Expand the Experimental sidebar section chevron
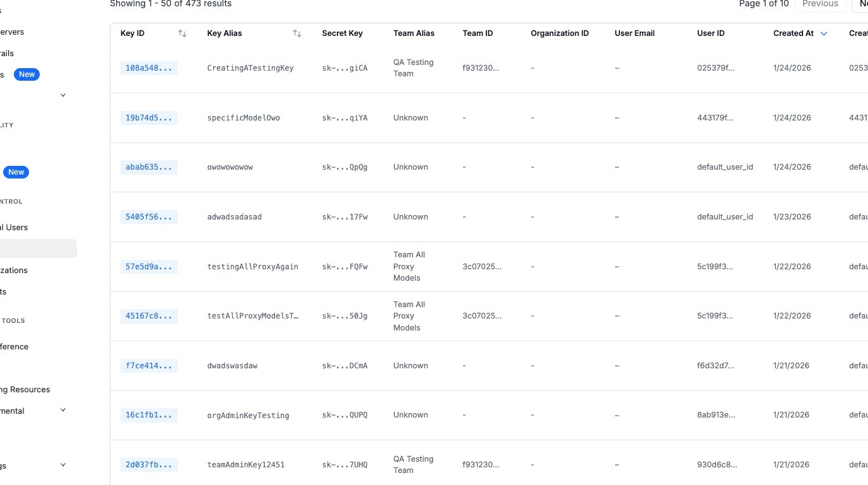 pos(62,411)
